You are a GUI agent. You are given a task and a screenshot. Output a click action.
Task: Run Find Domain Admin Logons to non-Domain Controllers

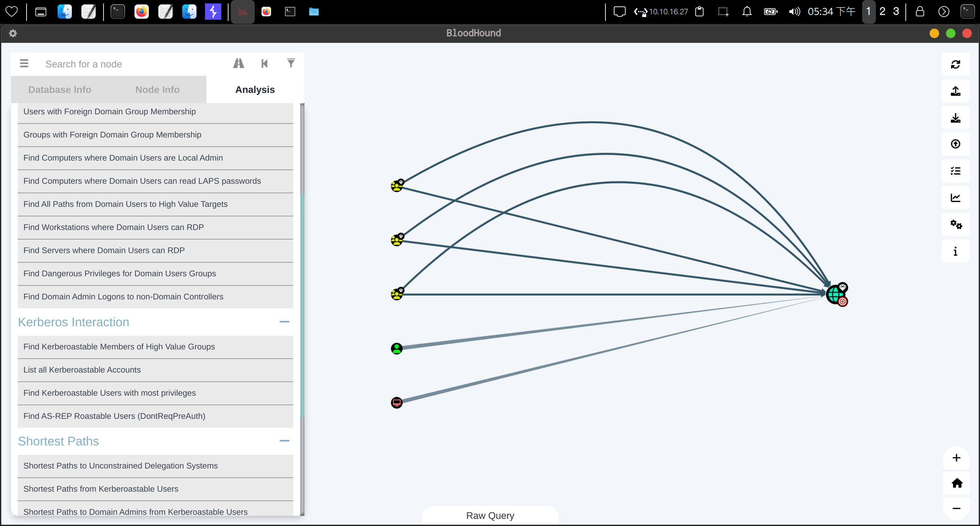pos(155,297)
